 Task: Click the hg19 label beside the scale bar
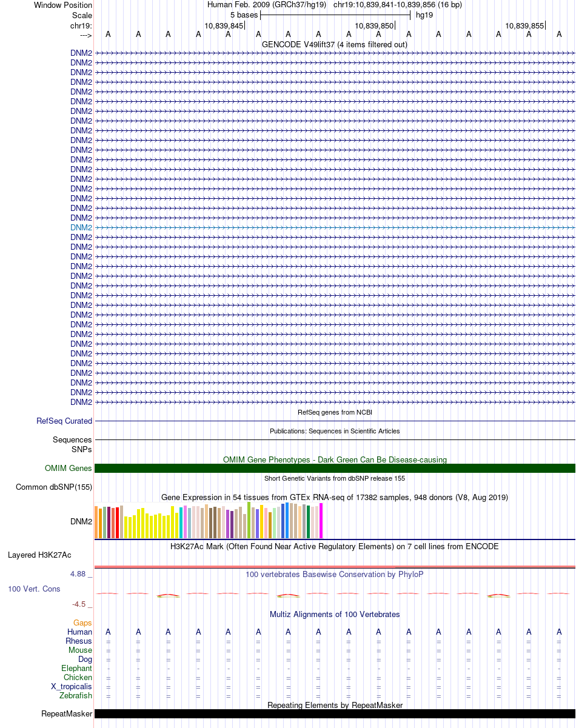click(x=424, y=15)
